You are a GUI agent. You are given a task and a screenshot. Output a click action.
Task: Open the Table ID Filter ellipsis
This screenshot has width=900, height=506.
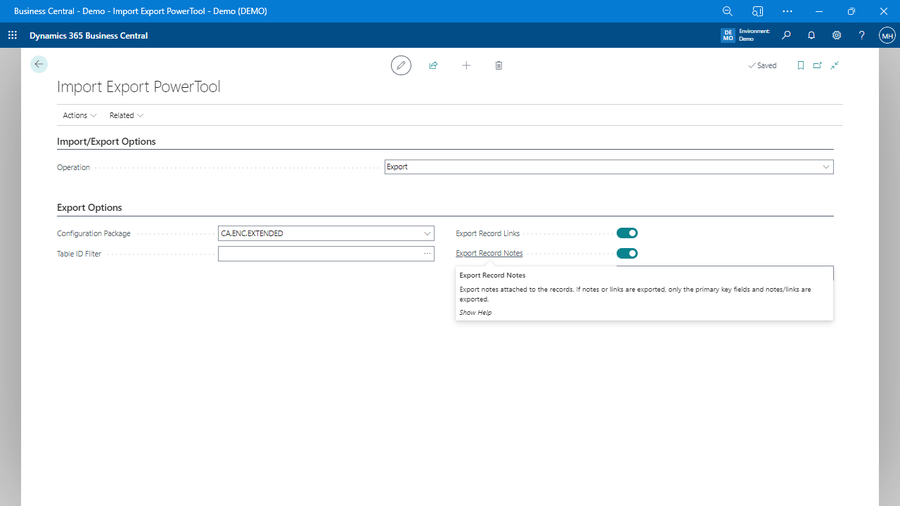[427, 254]
